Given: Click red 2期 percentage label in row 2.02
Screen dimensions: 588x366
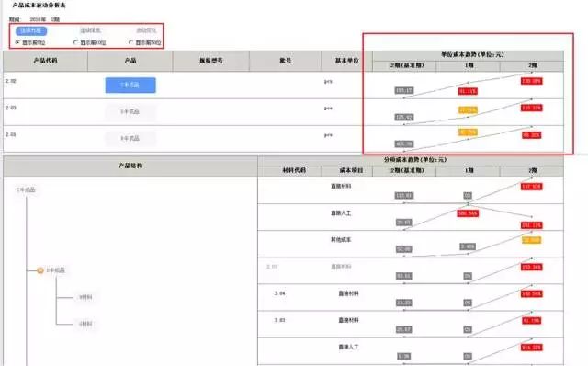Looking at the screenshot, I should (x=531, y=81).
